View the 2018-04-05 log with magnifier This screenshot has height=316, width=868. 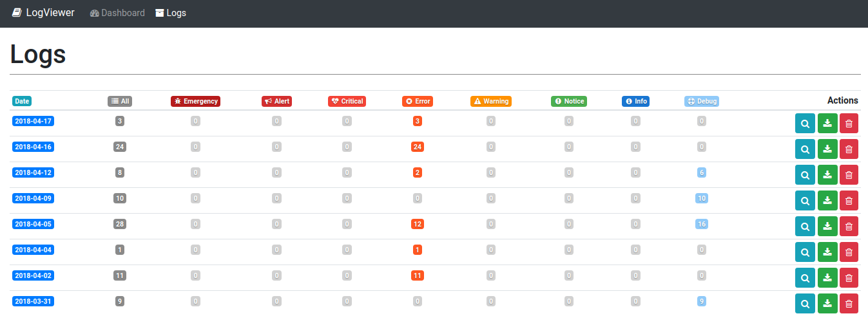coord(805,227)
